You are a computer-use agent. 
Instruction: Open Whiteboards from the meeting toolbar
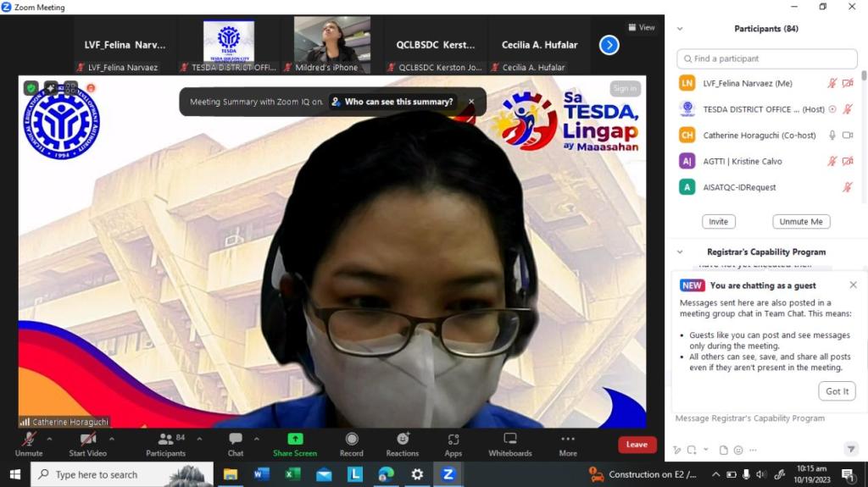[509, 439]
